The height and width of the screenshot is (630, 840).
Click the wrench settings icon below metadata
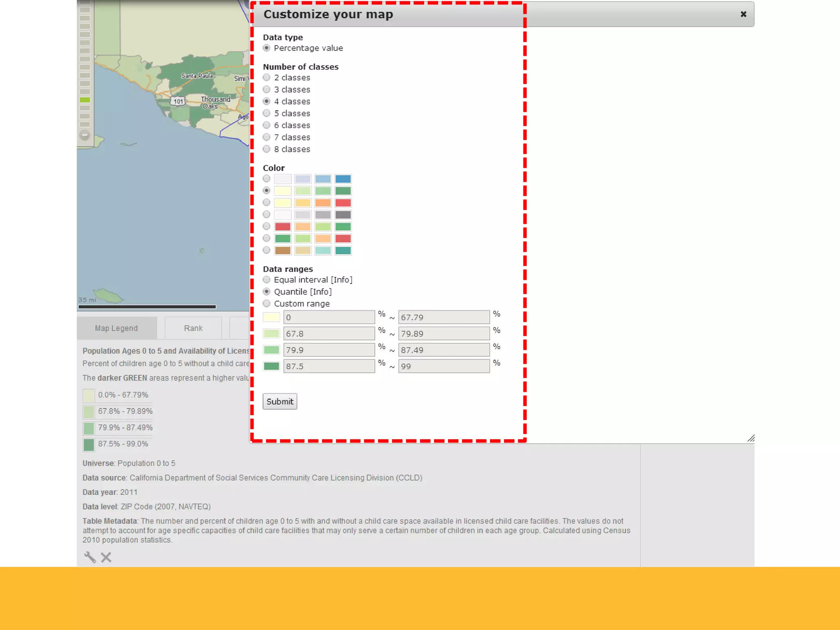90,557
